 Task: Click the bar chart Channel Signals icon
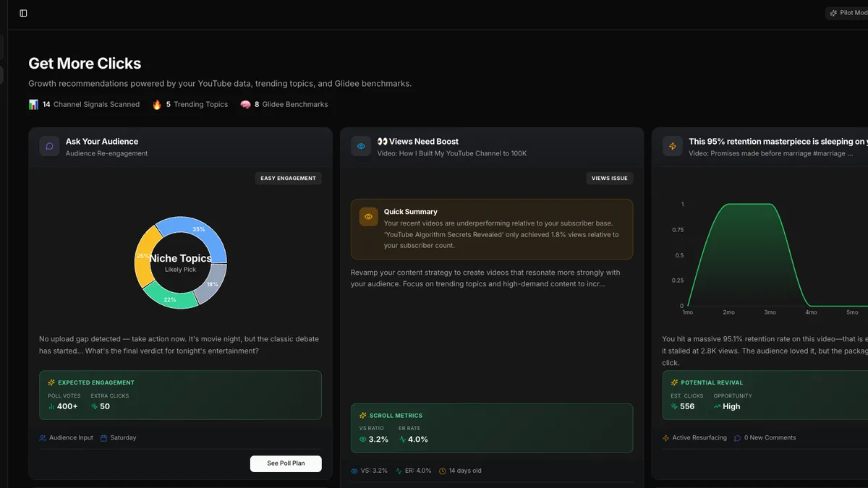click(33, 105)
